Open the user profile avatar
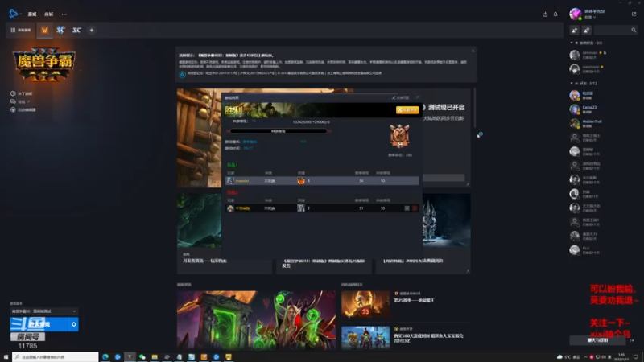 pos(575,14)
